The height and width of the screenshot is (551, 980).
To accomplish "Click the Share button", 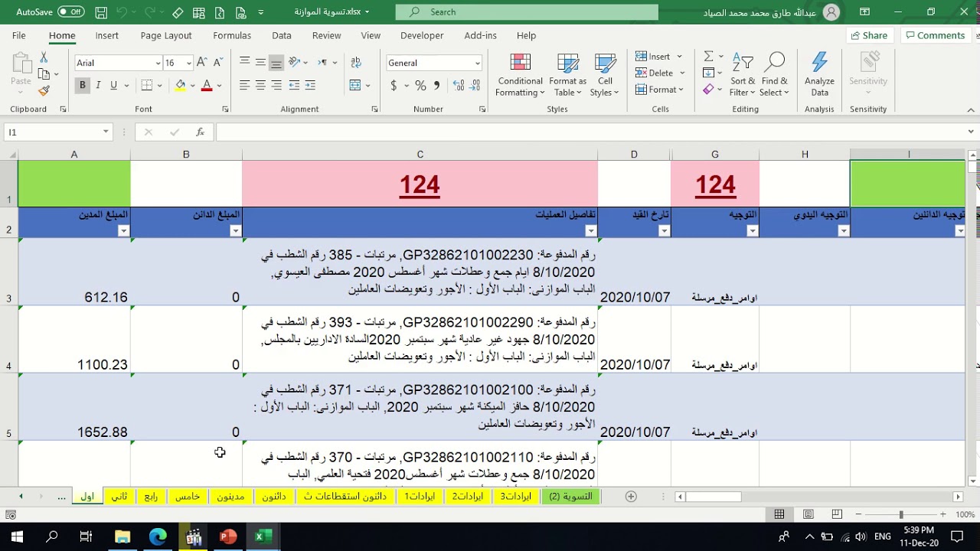I will [x=868, y=35].
